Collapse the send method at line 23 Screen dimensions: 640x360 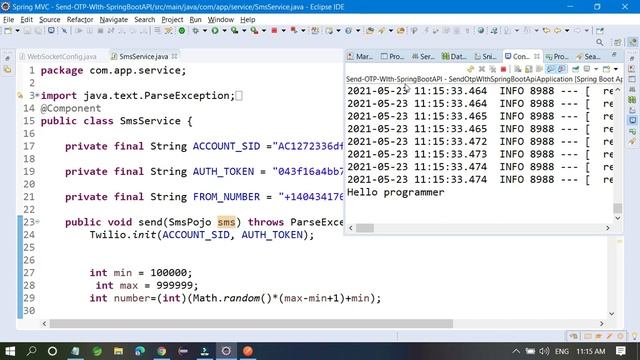38,222
